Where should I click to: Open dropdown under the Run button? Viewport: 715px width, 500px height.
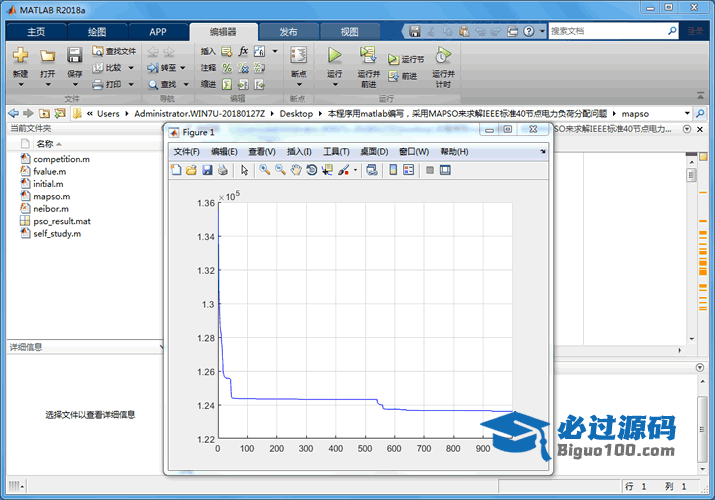coord(335,85)
